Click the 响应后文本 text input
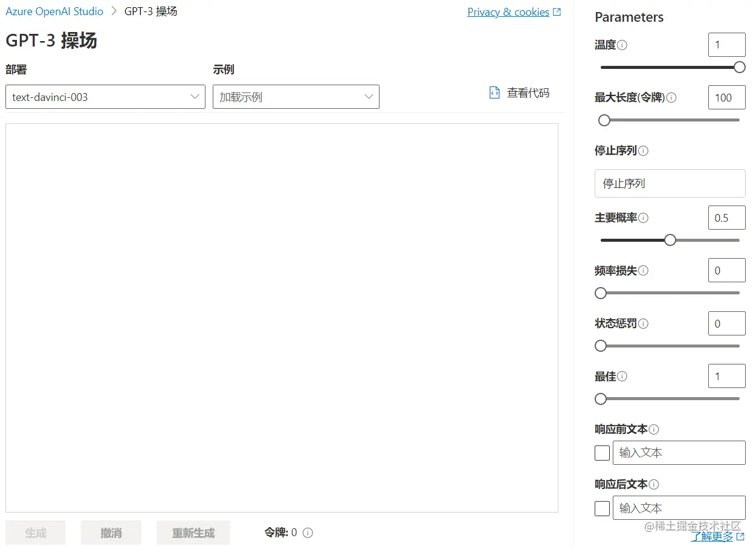756x547 pixels. (679, 508)
